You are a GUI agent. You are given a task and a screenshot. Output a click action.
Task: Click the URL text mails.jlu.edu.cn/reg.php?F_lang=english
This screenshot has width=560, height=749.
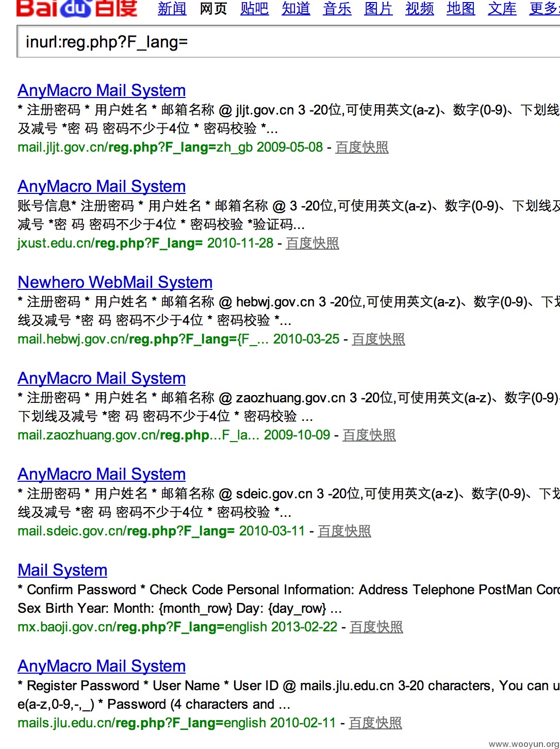point(142,723)
